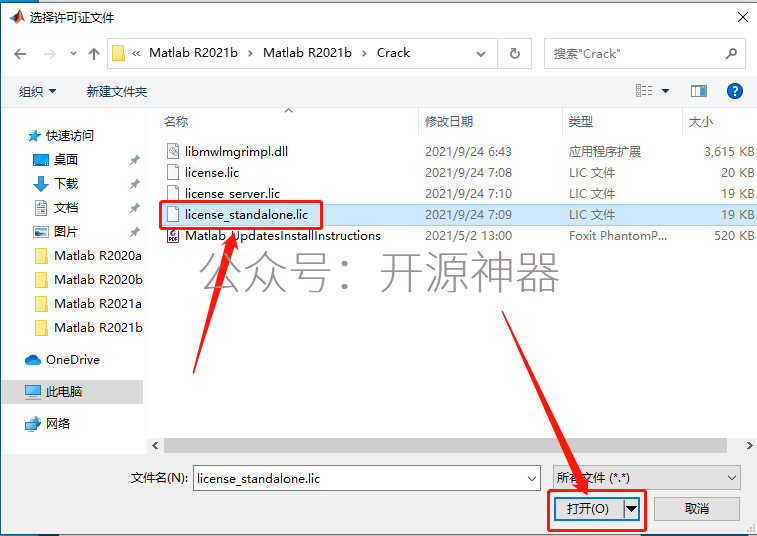Click the 图片 pictures icon in sidebar
Image resolution: width=757 pixels, height=536 pixels.
[x=41, y=232]
